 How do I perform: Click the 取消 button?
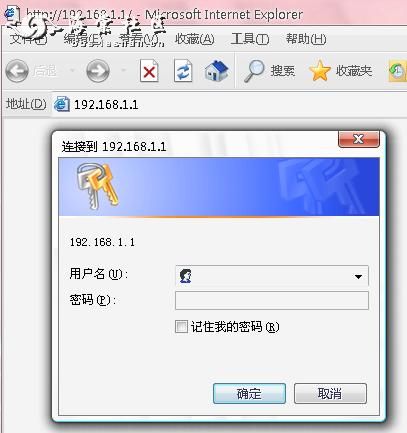(x=330, y=393)
